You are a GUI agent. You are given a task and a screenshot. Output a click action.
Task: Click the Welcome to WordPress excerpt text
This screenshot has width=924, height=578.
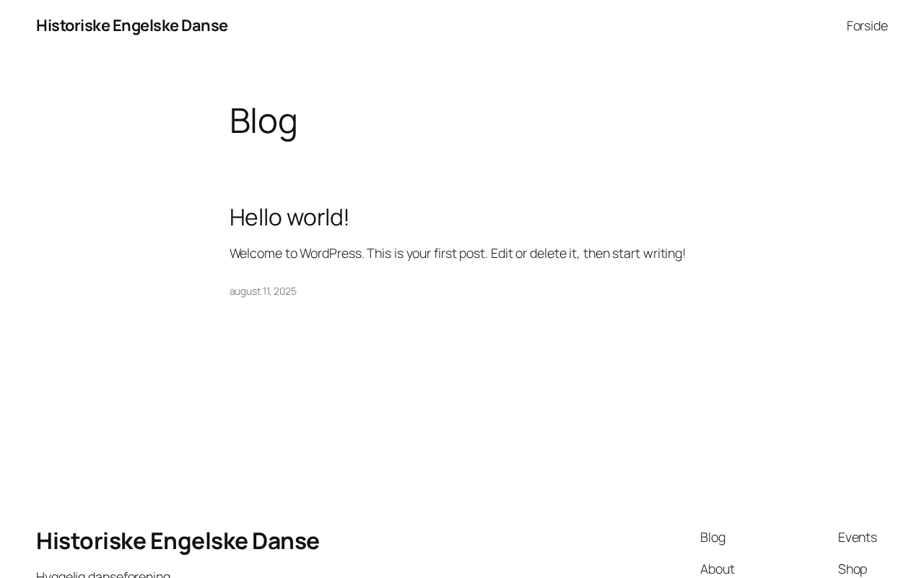[x=458, y=254]
